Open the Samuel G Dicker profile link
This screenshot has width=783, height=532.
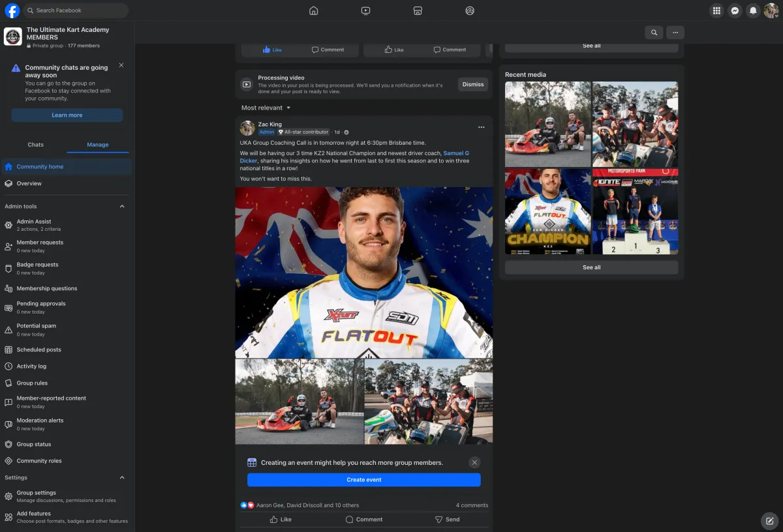(x=455, y=153)
